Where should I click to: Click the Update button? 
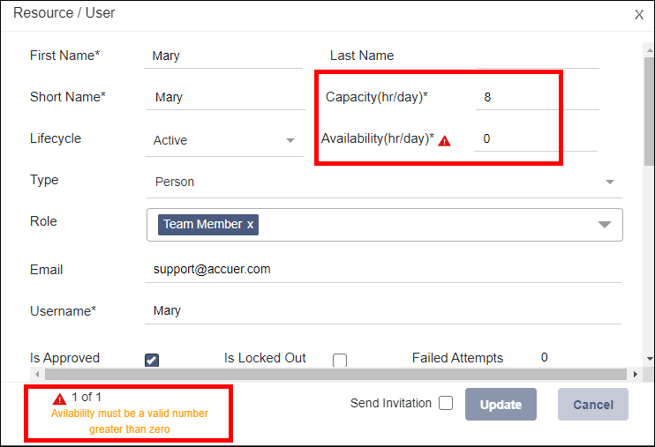coord(500,404)
